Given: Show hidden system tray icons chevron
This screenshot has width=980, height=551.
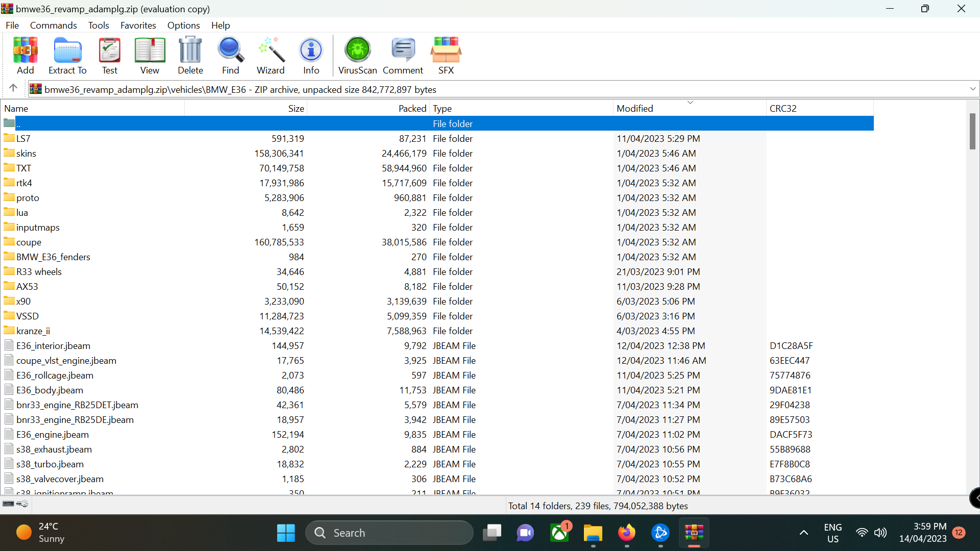Looking at the screenshot, I should coord(803,533).
